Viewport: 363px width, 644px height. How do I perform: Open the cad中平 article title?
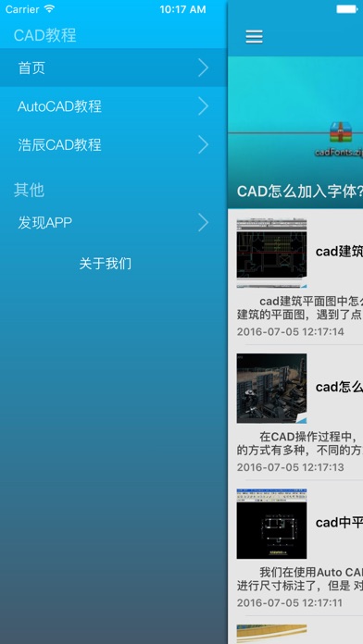[339, 523]
